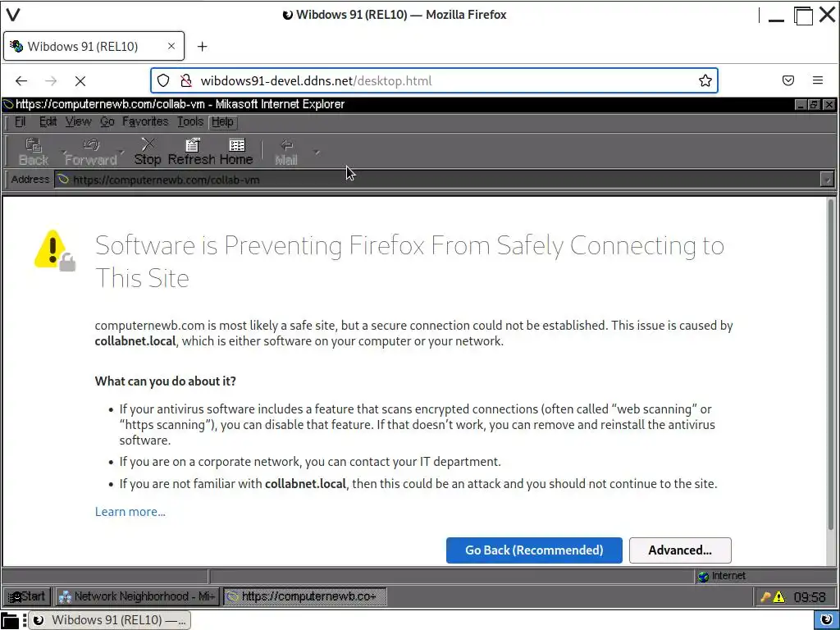Open the Mail dropdown arrow in toolbar
Image resolution: width=840 pixels, height=630 pixels.
(x=317, y=153)
